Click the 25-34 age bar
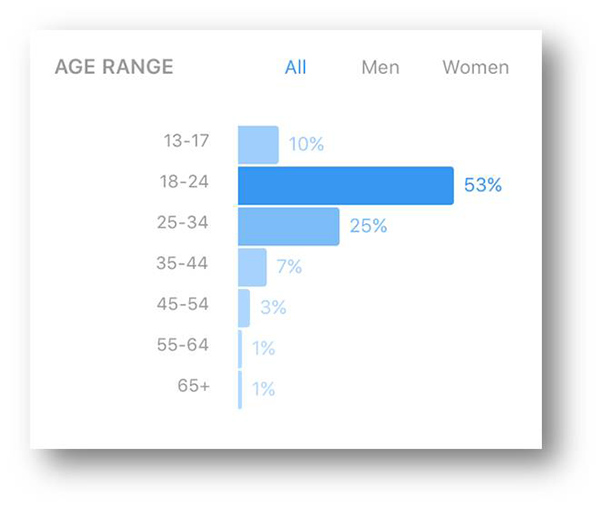601x508 pixels. point(289,226)
